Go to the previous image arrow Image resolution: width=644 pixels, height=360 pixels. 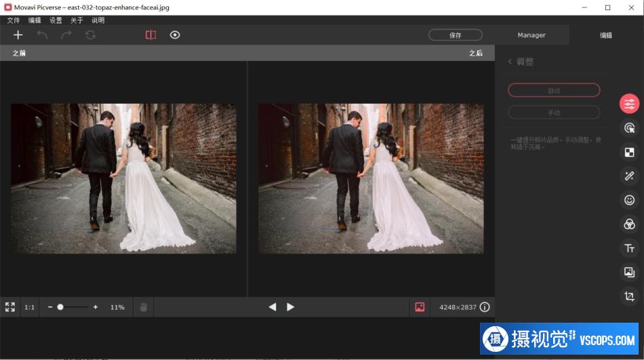(x=273, y=307)
